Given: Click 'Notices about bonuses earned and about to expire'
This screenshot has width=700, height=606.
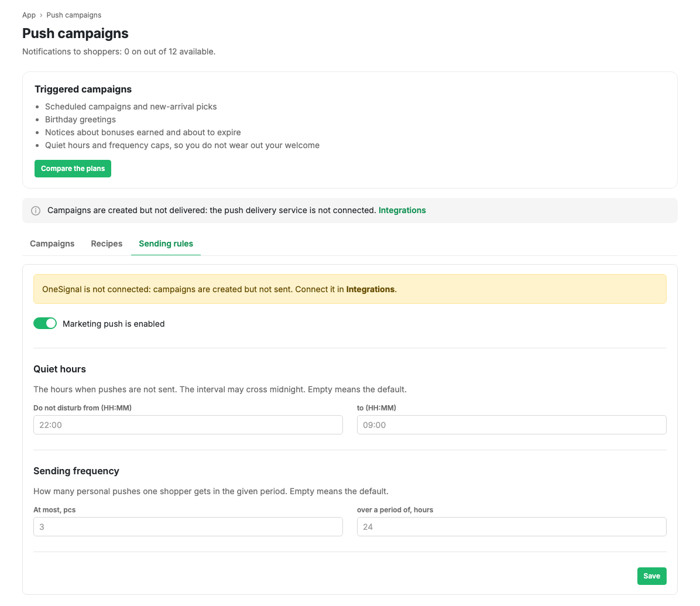Looking at the screenshot, I should pos(143,133).
